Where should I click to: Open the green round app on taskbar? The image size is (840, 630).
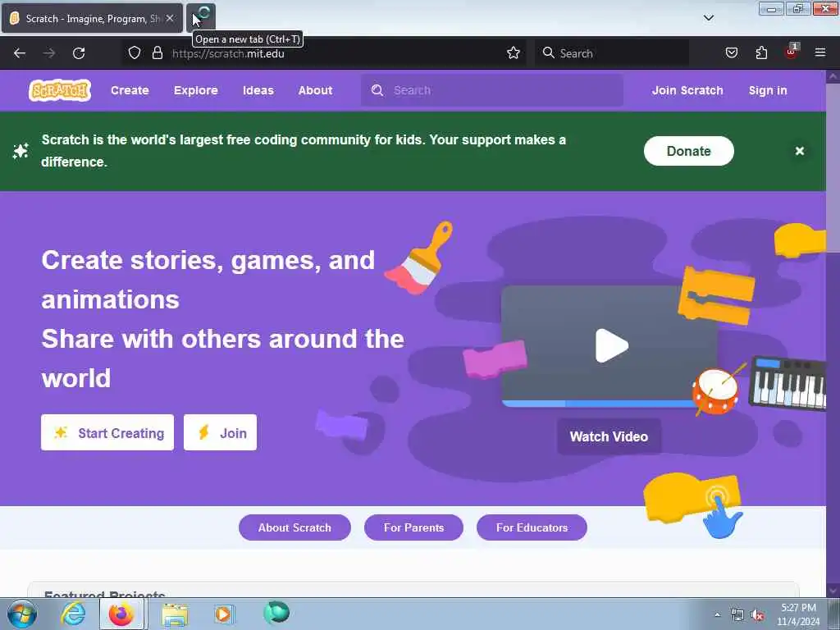pos(276,613)
